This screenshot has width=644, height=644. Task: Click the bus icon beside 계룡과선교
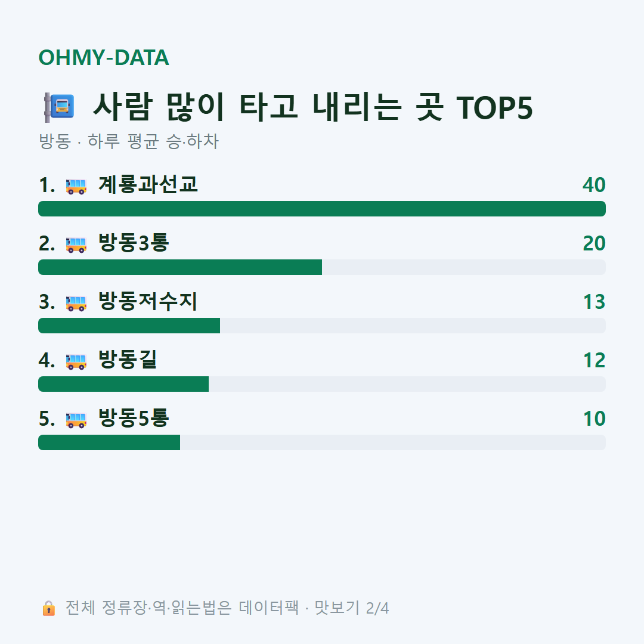pyautogui.click(x=76, y=186)
